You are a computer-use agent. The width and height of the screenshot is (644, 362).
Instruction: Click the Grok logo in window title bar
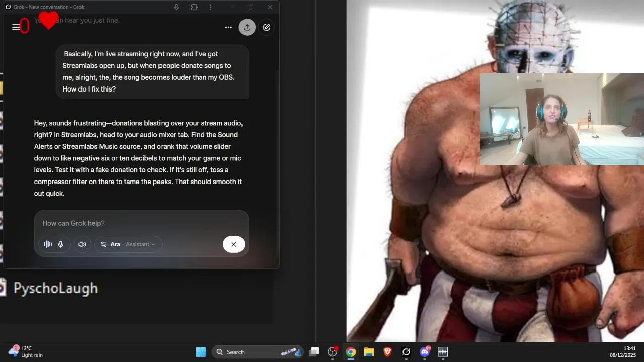[8, 7]
